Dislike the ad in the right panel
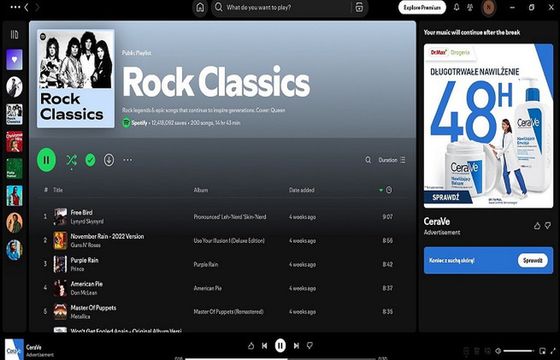The image size is (560, 360). 548,226
